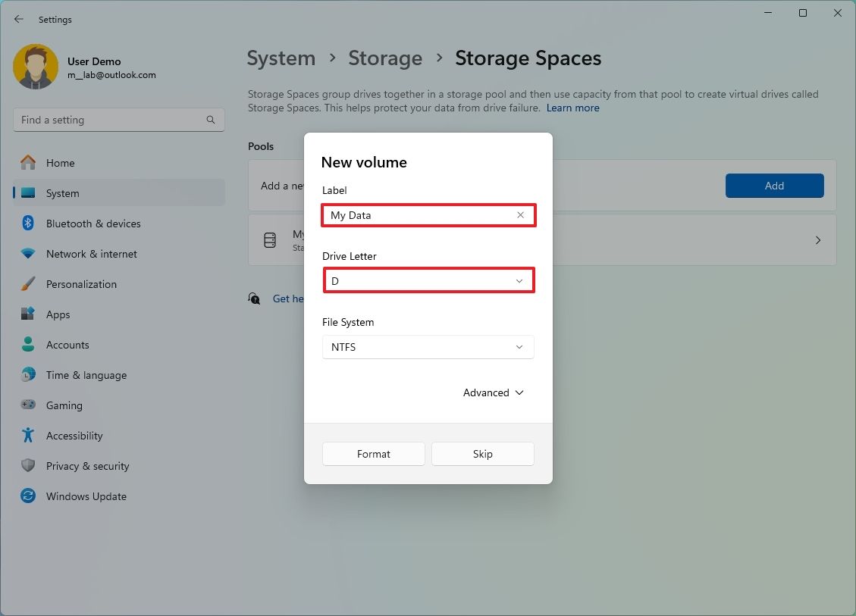Expand the Advanced options section

(x=493, y=392)
